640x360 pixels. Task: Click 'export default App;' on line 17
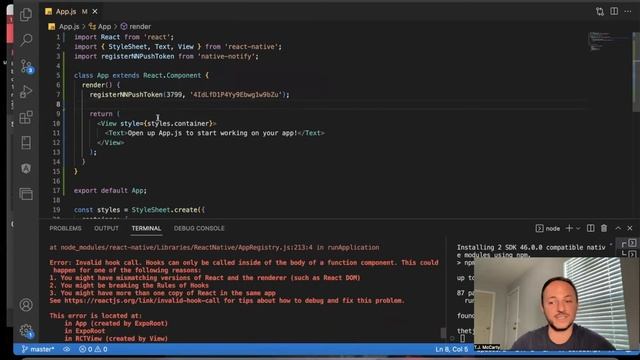(110, 191)
